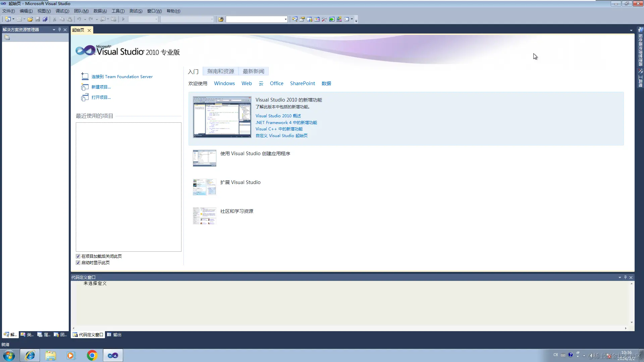The height and width of the screenshot is (362, 644).
Task: Open the 调试(D) menu
Action: (62, 11)
